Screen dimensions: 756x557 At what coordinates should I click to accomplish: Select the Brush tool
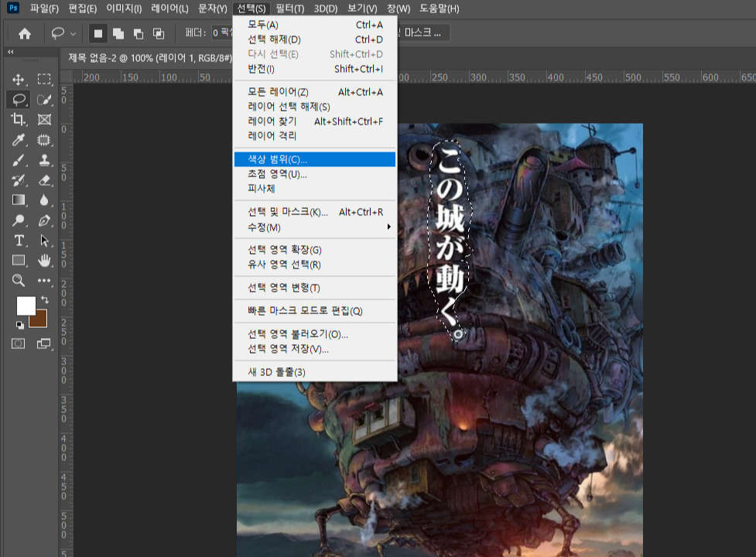tap(19, 160)
